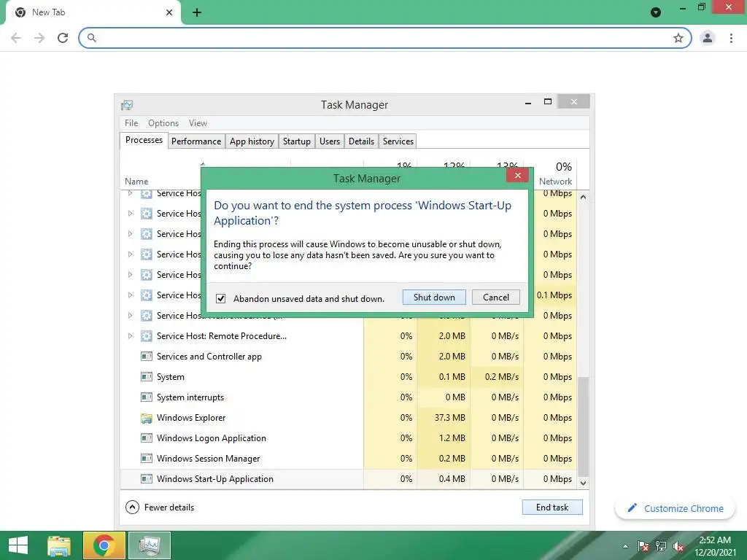Switch to the App history tab

click(252, 141)
